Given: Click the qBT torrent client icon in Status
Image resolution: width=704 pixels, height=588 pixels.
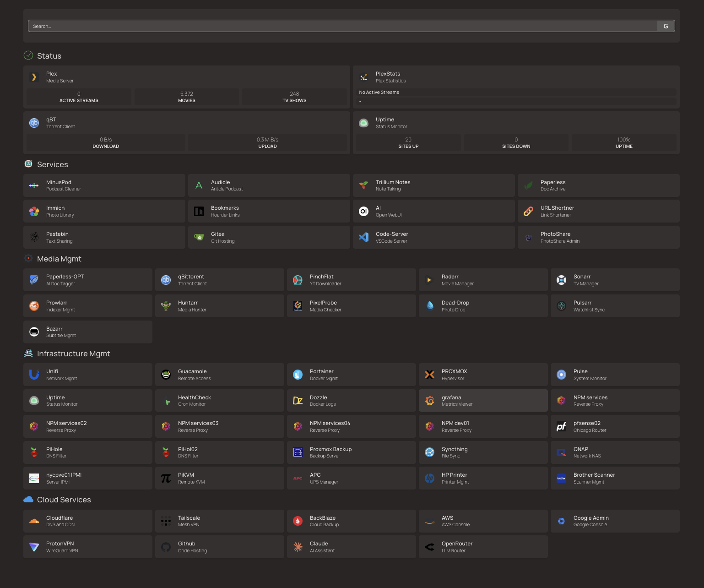Looking at the screenshot, I should coord(34,123).
